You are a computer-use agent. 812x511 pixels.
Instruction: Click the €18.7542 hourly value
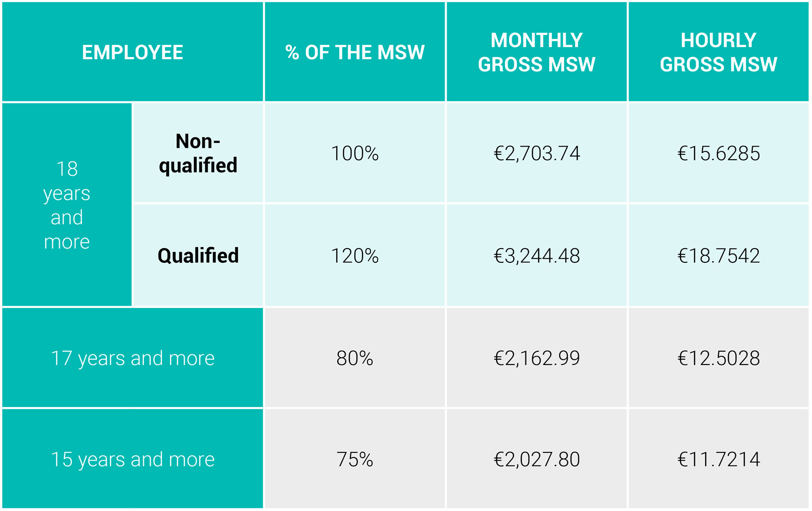(718, 256)
